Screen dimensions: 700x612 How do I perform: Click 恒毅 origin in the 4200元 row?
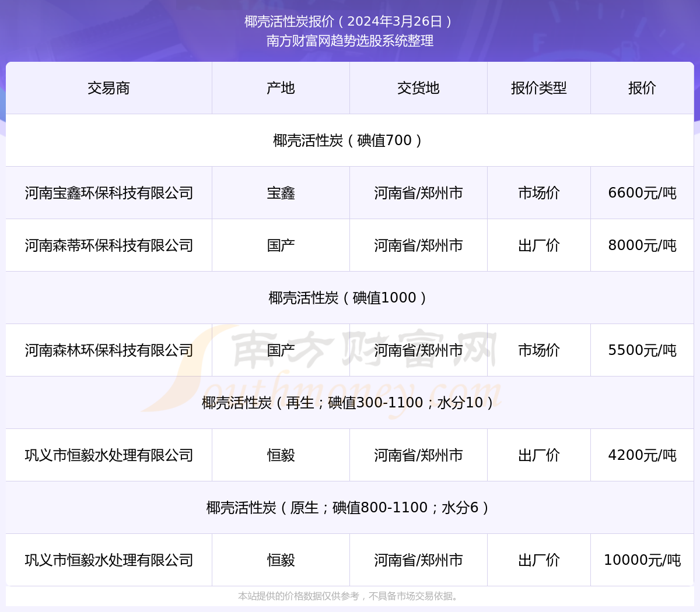[x=281, y=455]
